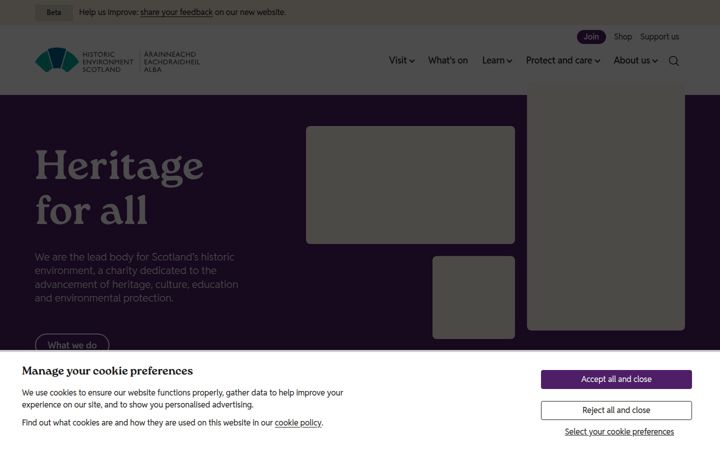Click the Beta tag
Screen dimensions: 720x450
pos(54,12)
